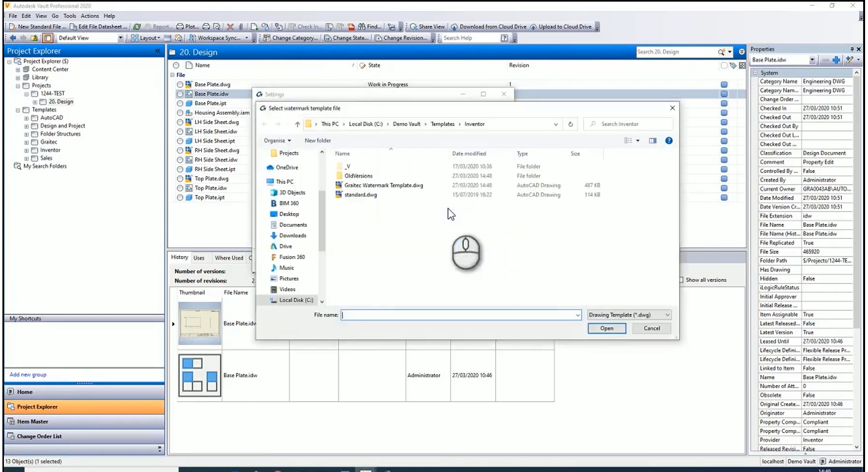The height and width of the screenshot is (472, 868).
Task: Toggle the Show all versions checkbox
Action: 681,280
